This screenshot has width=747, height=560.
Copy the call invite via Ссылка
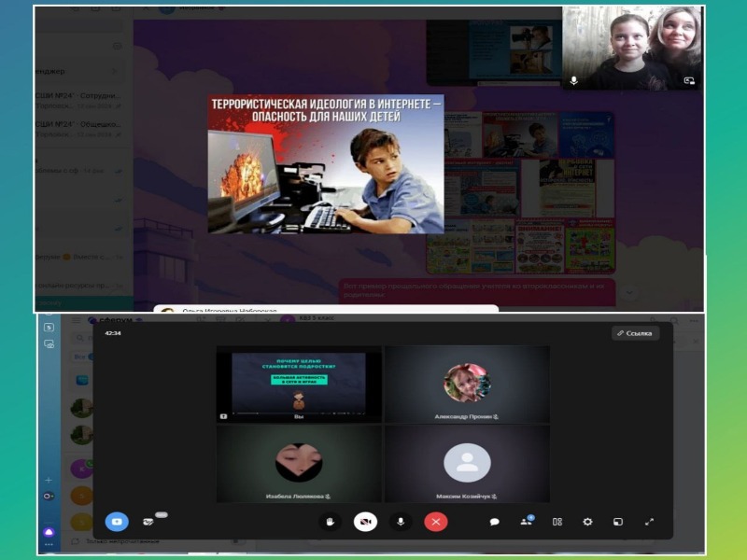click(635, 333)
